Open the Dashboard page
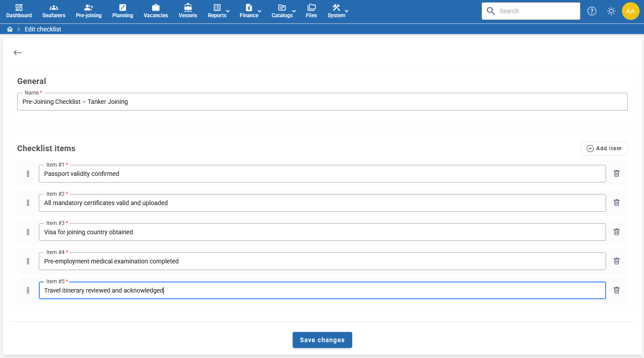Viewport: 644px width, 358px height. [x=19, y=11]
